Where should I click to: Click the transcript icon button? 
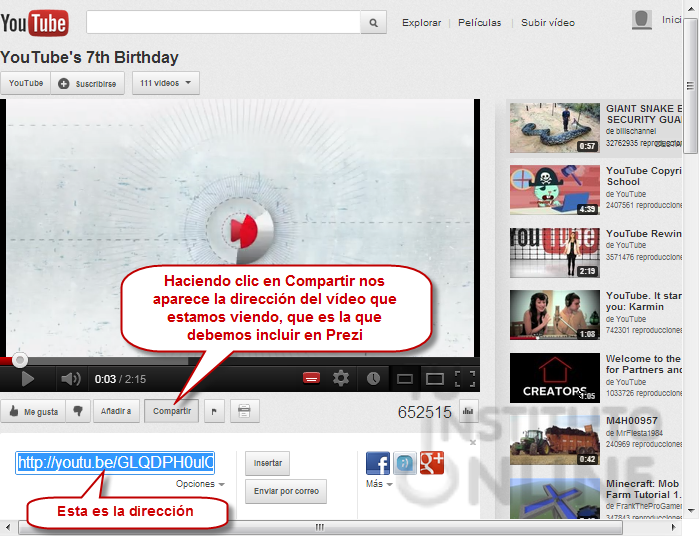[244, 411]
